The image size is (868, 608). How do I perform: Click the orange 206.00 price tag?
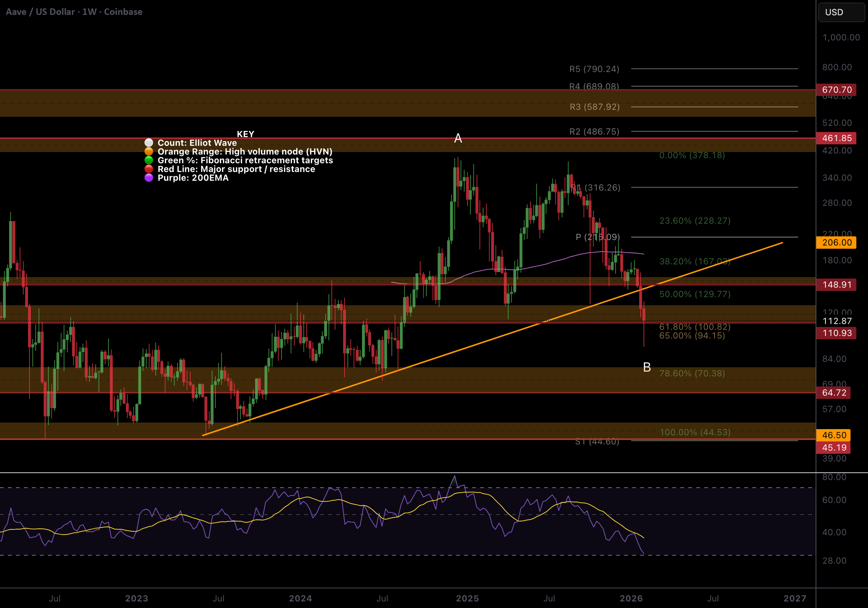[836, 243]
